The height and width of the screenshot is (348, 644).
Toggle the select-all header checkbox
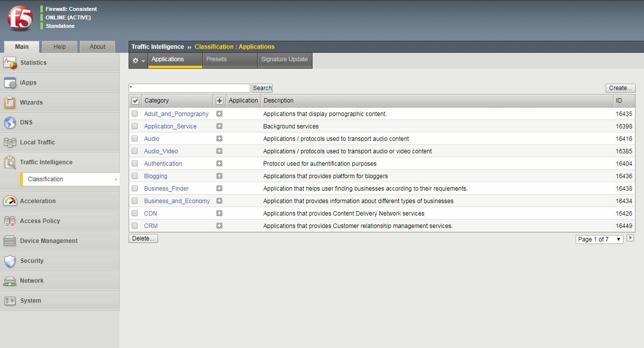pyautogui.click(x=135, y=101)
